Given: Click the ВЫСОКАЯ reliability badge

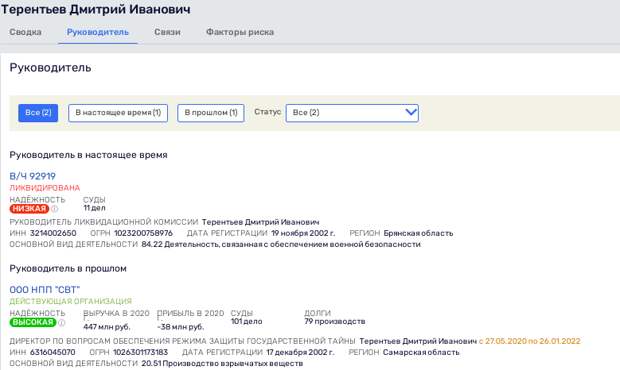Looking at the screenshot, I should click(33, 322).
